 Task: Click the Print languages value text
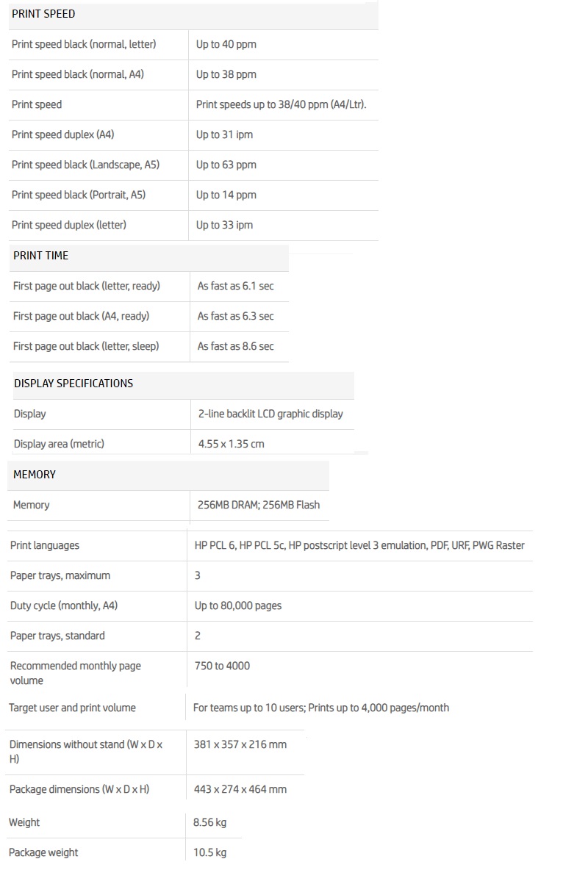coord(359,545)
